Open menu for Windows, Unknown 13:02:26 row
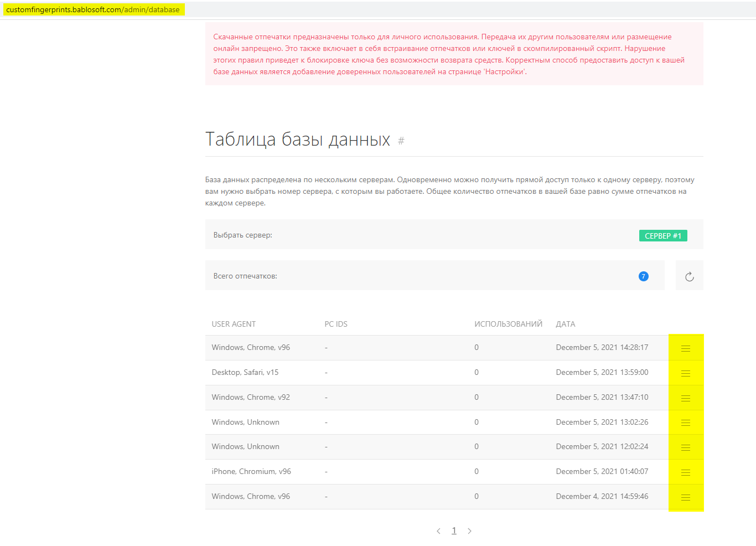Screen dimensions: 756x546 pyautogui.click(x=685, y=423)
